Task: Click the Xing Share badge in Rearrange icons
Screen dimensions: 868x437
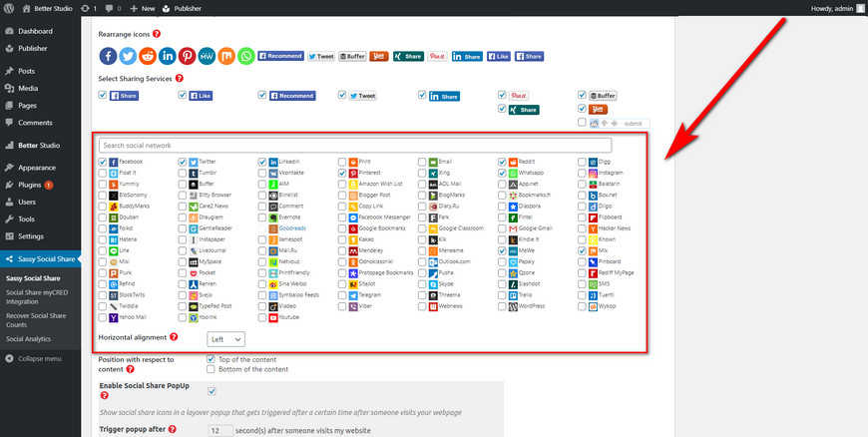Action: (x=408, y=57)
